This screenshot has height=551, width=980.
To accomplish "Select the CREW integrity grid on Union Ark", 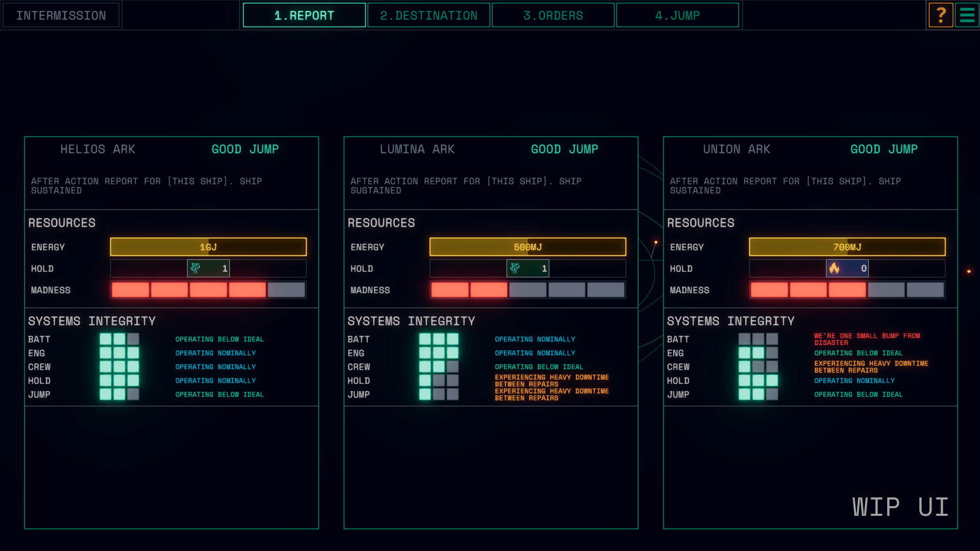I will (x=758, y=367).
